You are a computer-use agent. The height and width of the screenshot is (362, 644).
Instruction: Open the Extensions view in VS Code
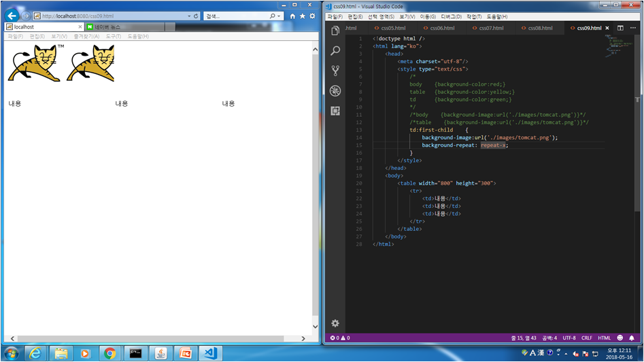[335, 111]
